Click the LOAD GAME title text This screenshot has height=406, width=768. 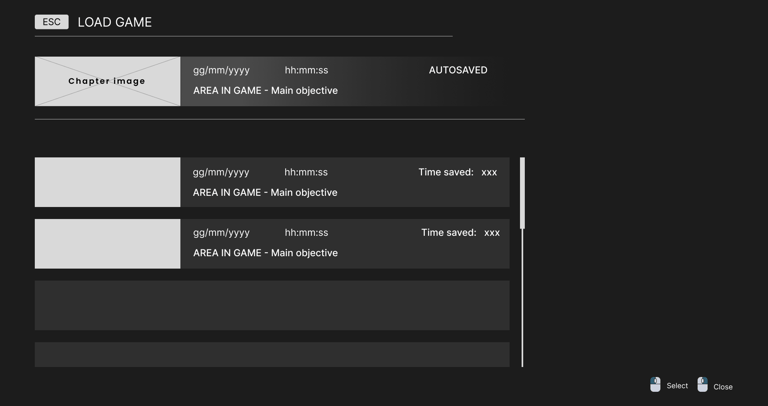(x=115, y=22)
